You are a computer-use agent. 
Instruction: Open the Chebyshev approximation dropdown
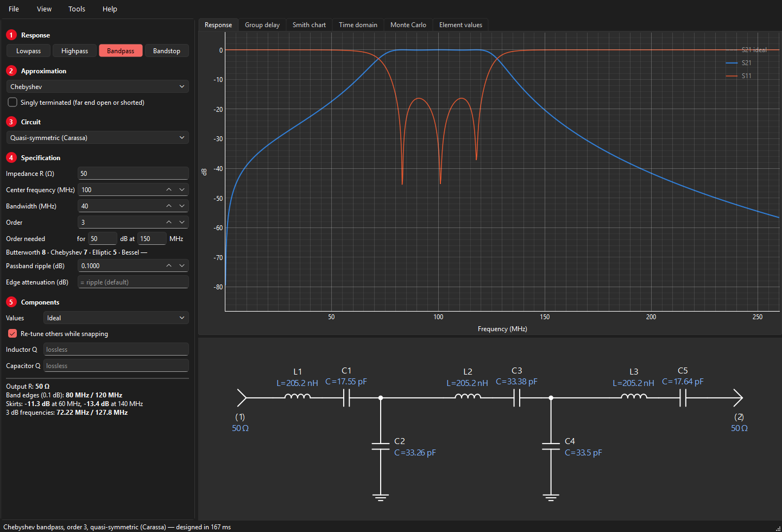tap(97, 86)
